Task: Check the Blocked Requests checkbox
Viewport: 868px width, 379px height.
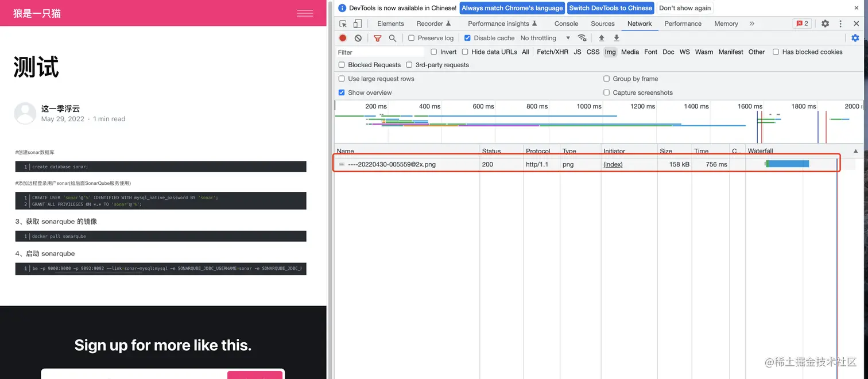Action: [x=342, y=65]
